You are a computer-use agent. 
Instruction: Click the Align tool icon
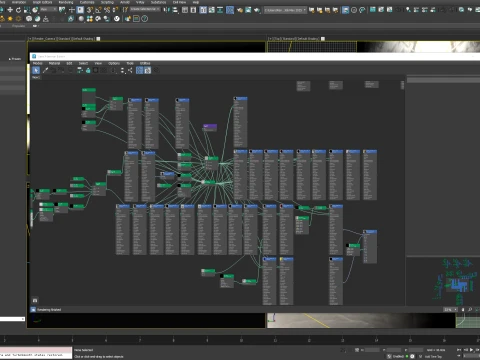(175, 10)
